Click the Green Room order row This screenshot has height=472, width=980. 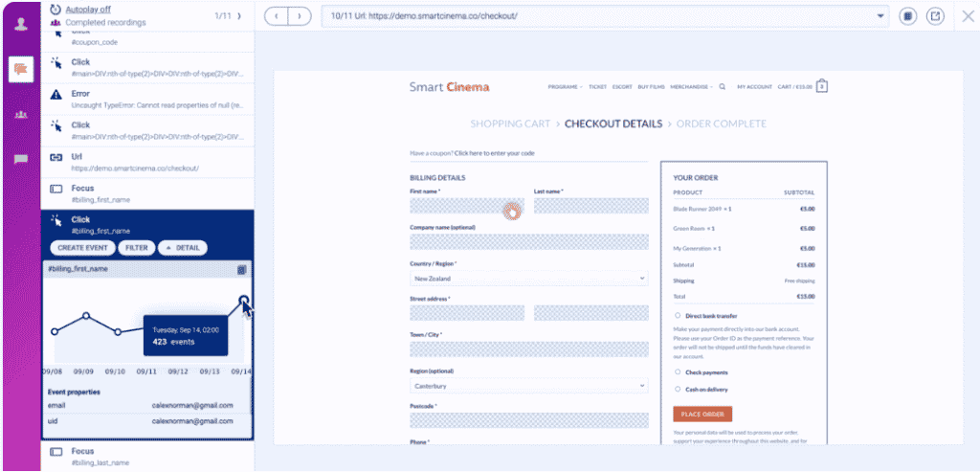click(x=744, y=229)
